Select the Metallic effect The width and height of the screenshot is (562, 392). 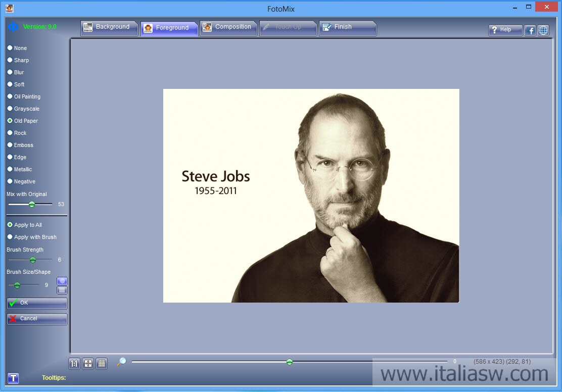coord(20,170)
